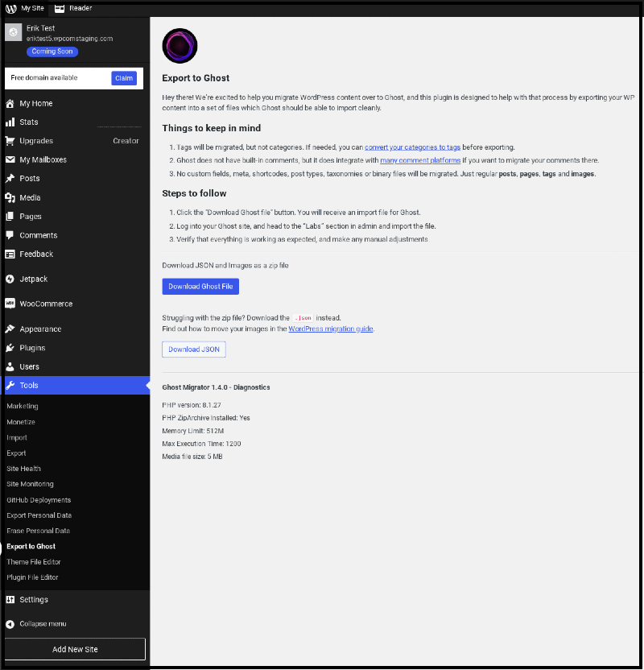Click the Download Ghost File button
Image resolution: width=644 pixels, height=670 pixels.
click(x=200, y=287)
